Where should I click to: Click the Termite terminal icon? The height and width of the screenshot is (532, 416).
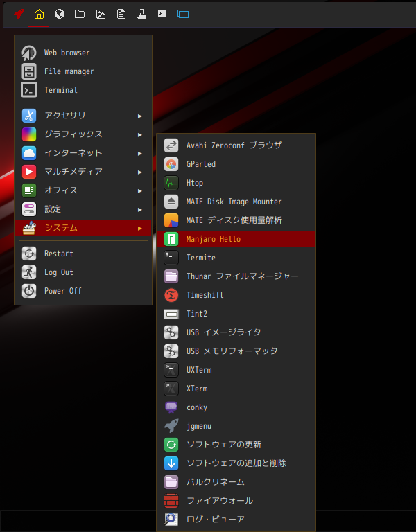[171, 258]
